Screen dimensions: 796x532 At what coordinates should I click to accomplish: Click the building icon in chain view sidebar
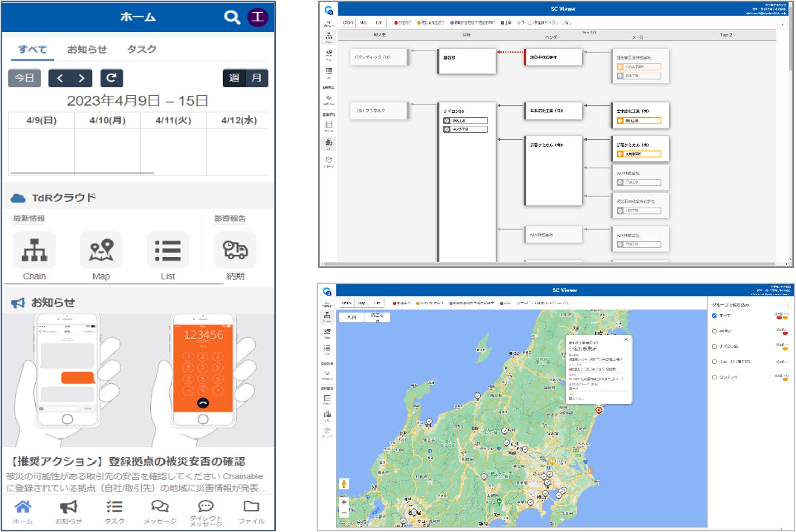click(x=329, y=144)
